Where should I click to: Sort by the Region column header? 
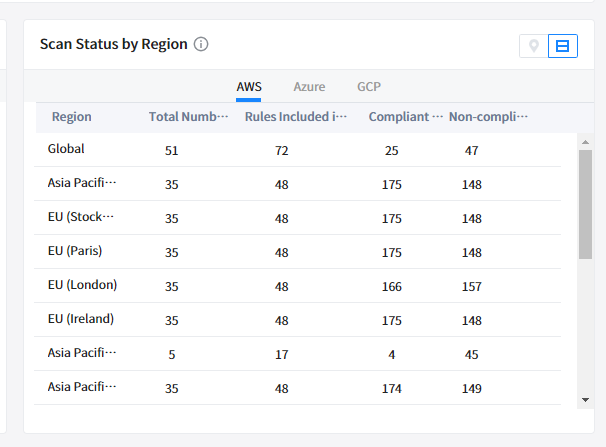(x=72, y=117)
